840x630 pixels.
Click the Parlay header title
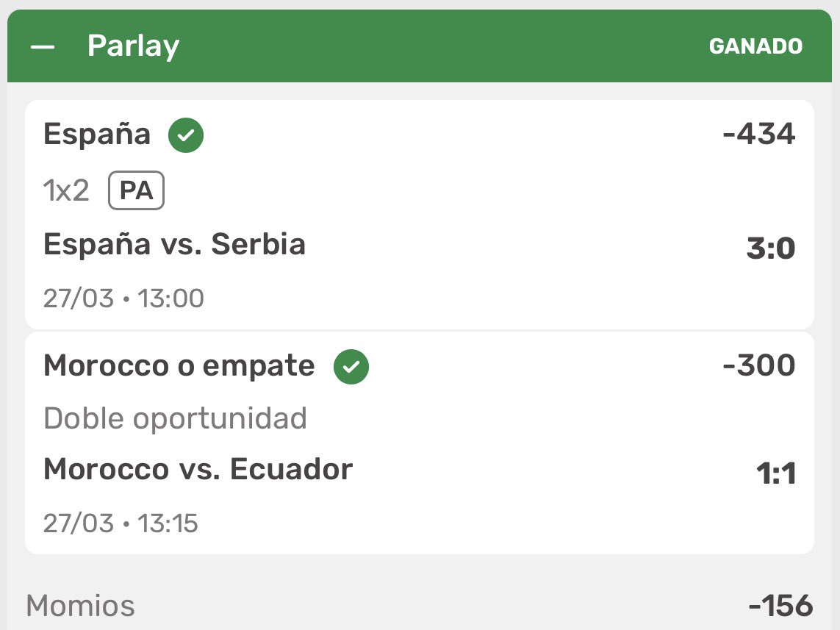point(133,46)
